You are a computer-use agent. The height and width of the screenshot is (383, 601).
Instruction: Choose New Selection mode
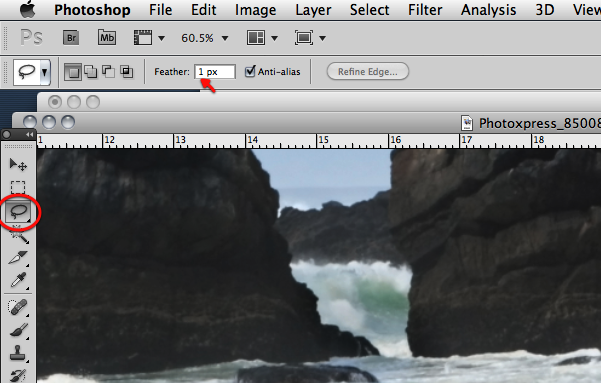(73, 72)
